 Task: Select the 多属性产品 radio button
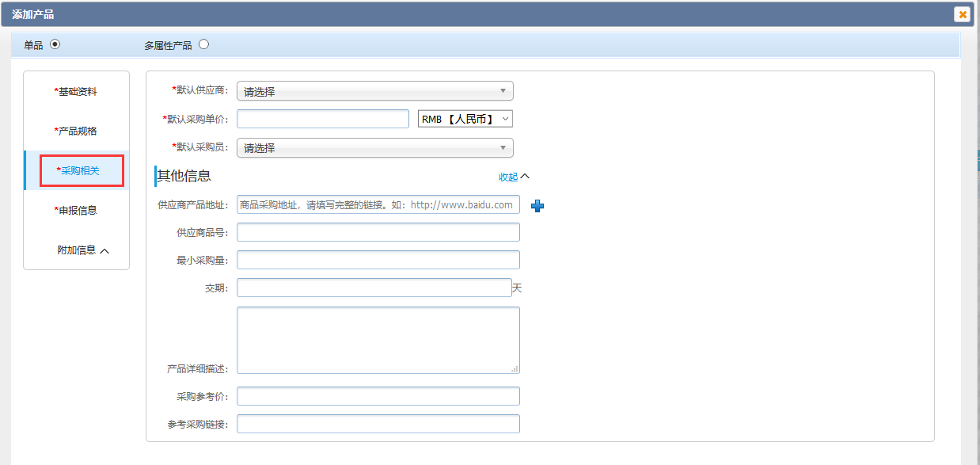pos(204,44)
